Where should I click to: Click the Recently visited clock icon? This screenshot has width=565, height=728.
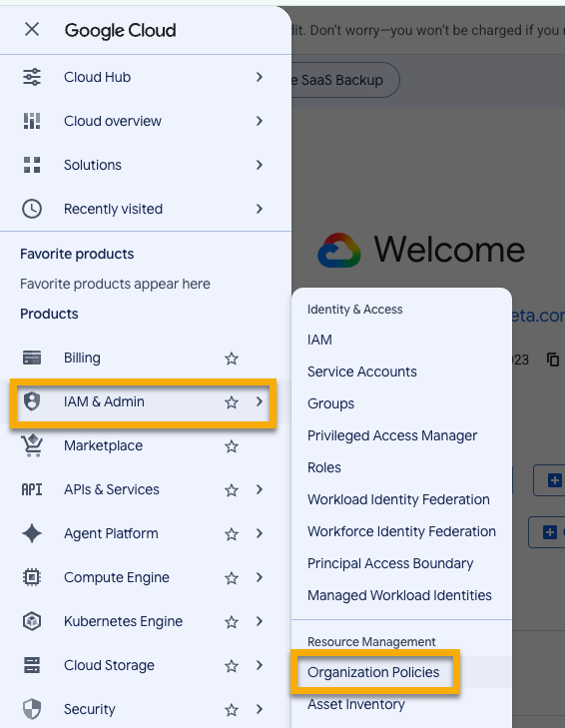click(x=32, y=209)
